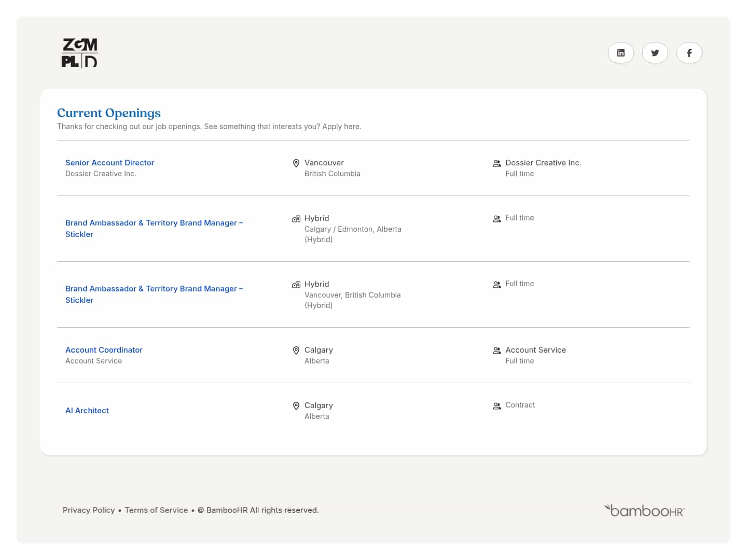Select the hybrid work icon near Calgary / Edmonton
The image size is (747, 560).
[296, 218]
